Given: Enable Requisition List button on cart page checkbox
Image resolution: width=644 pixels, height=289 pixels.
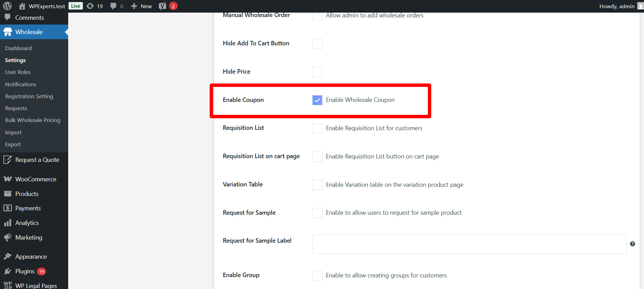Looking at the screenshot, I should 317,157.
